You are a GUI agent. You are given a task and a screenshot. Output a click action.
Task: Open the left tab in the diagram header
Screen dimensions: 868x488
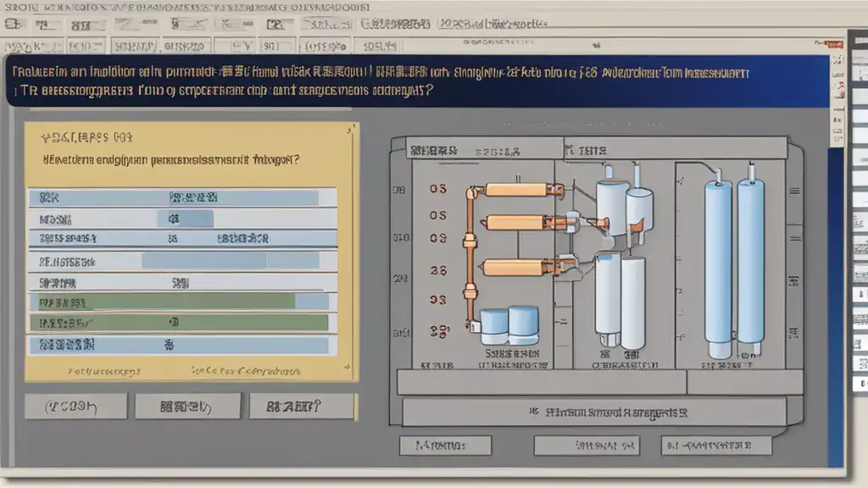(485, 149)
